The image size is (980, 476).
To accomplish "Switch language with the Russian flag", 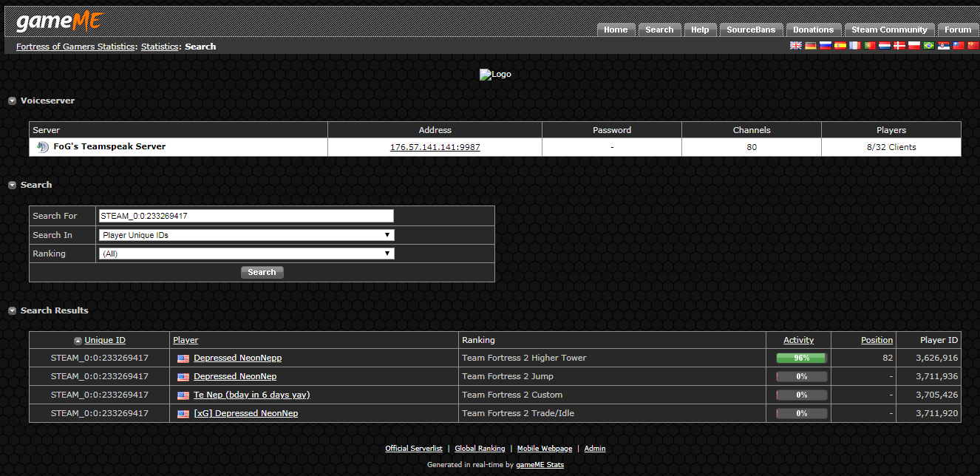I will [826, 46].
